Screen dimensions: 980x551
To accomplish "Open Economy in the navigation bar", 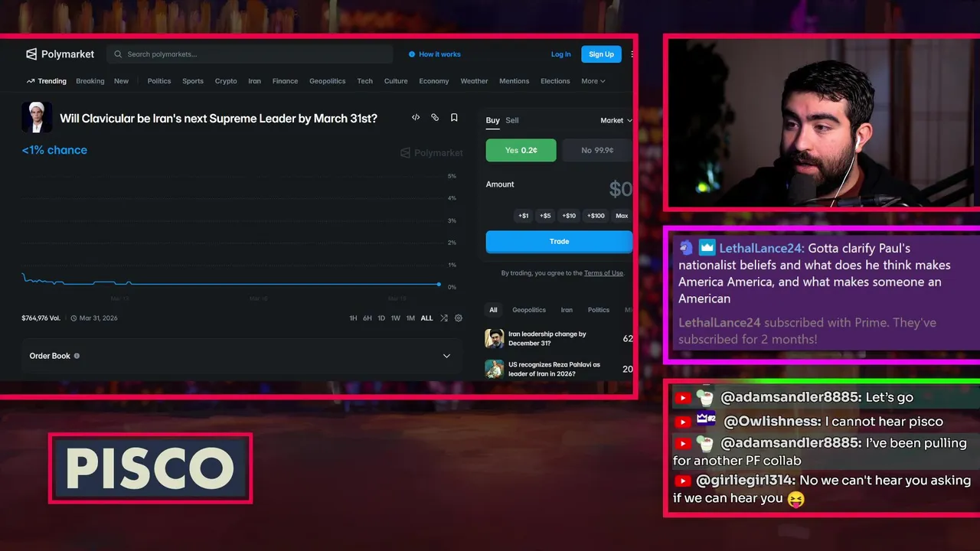I will pos(434,81).
